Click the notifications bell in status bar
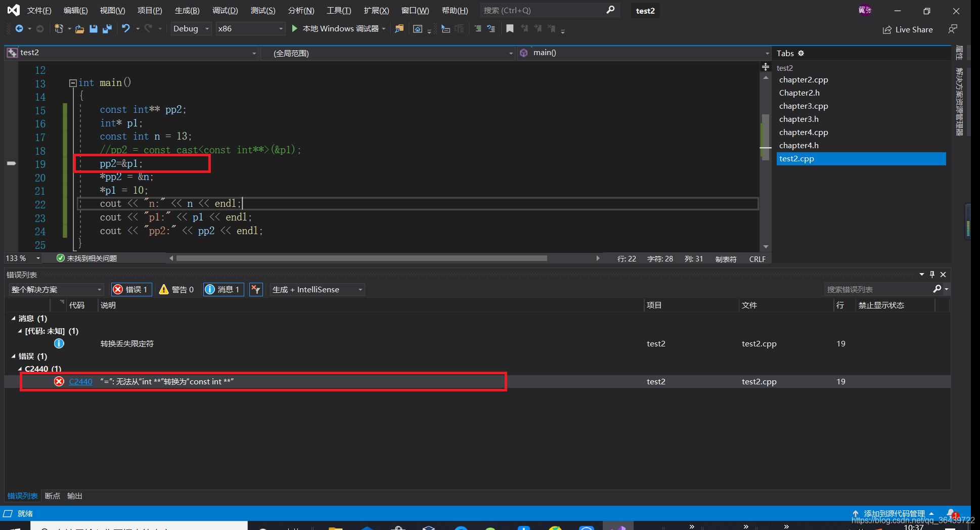Image resolution: width=980 pixels, height=530 pixels. pos(951,513)
